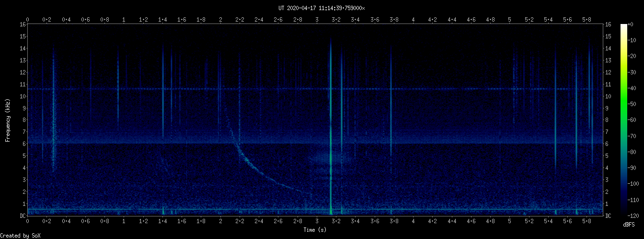The height and width of the screenshot is (239, 644).
Task: Click the 10 kHz label on the right frequency axis
Action: (609, 96)
